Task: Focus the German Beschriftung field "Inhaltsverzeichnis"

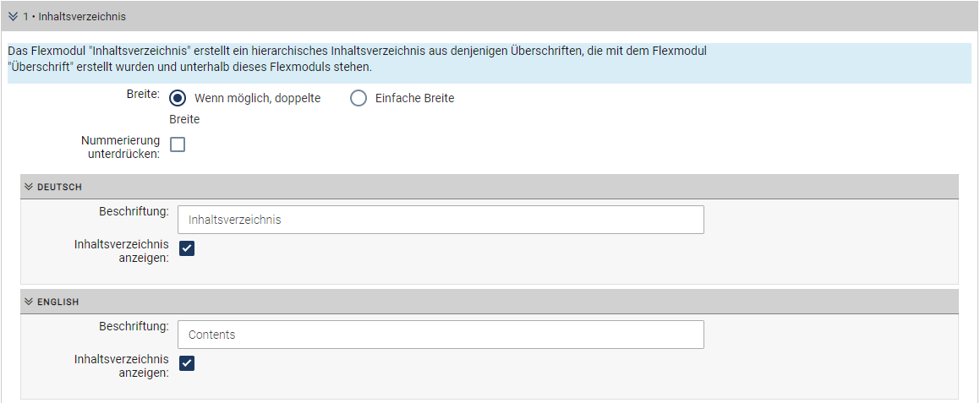Action: click(x=441, y=220)
